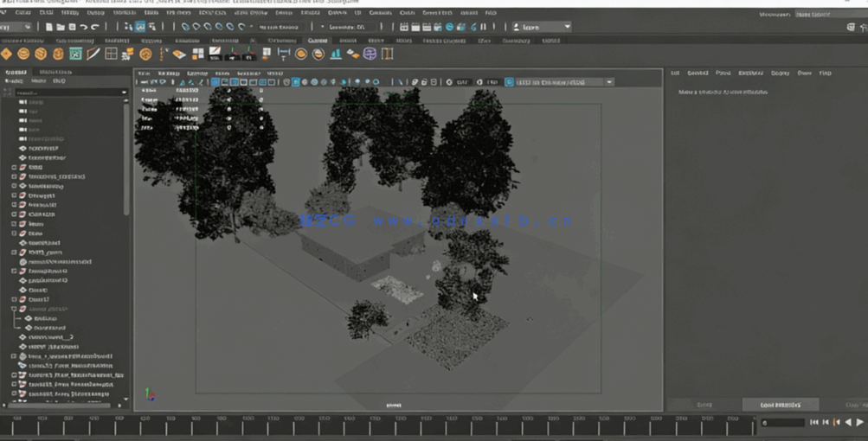Expand the first collapsed outliner tree node
Screen dimensions: 868x441
[x=15, y=168]
